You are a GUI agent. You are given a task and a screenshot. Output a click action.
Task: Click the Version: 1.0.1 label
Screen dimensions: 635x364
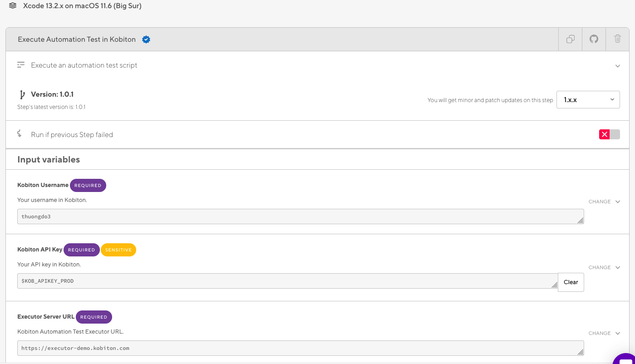[52, 94]
